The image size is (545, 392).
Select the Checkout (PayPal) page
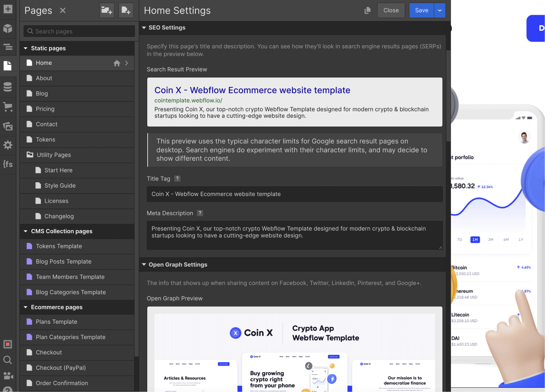point(77,368)
